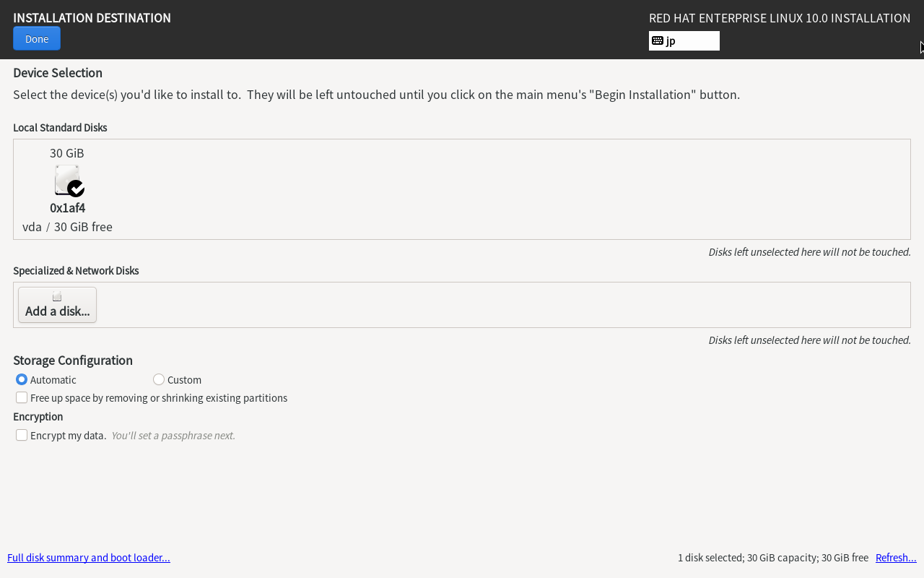Click the 30 GiB disk size label
Screen dimensions: 924x578
(x=67, y=153)
